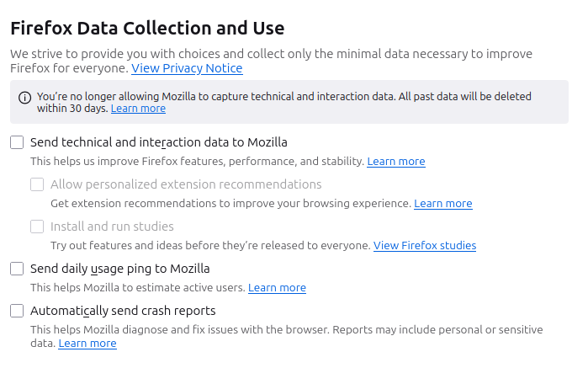This screenshot has width=588, height=368.
Task: Click the Firefox Data Collection and Use heading
Action: (147, 28)
